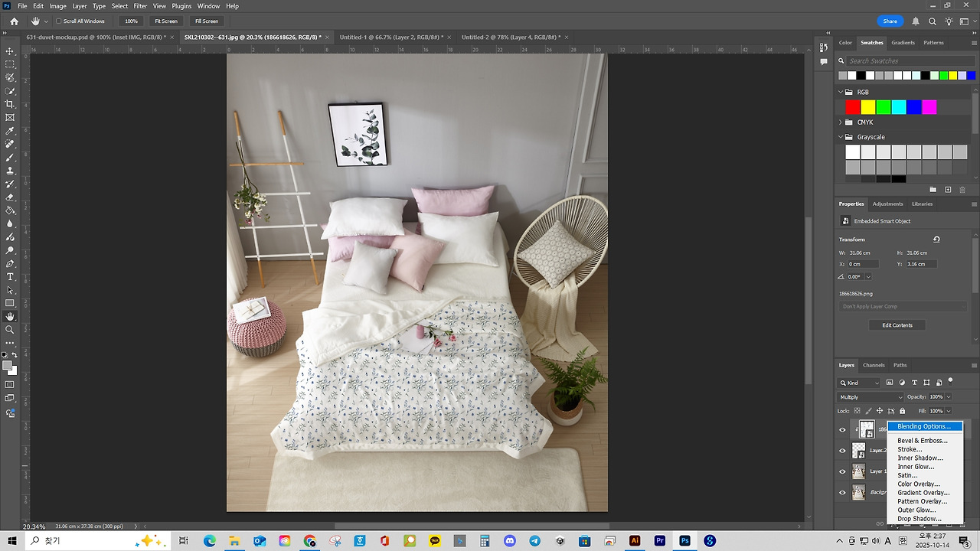Enable the lock position option for the layer
980x551 pixels.
coord(880,411)
